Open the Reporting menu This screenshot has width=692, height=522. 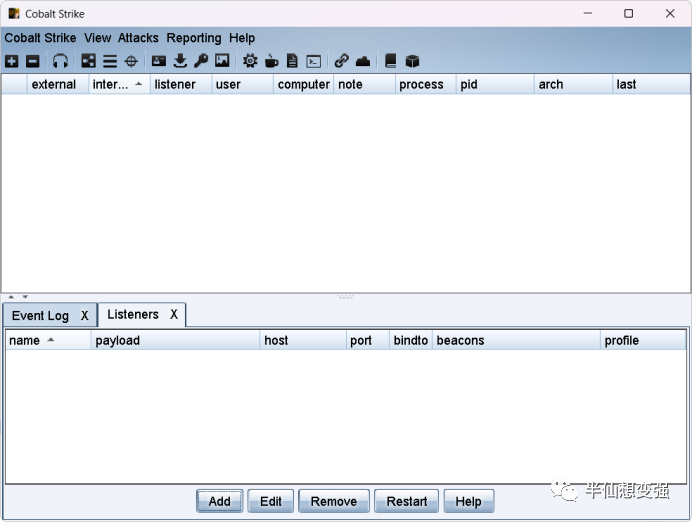[x=194, y=38]
